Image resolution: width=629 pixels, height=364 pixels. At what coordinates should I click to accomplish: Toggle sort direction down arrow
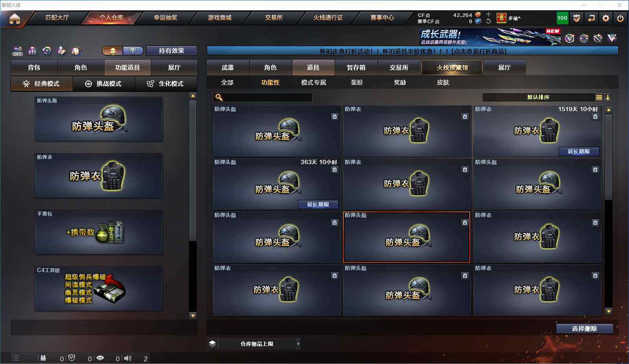607,97
